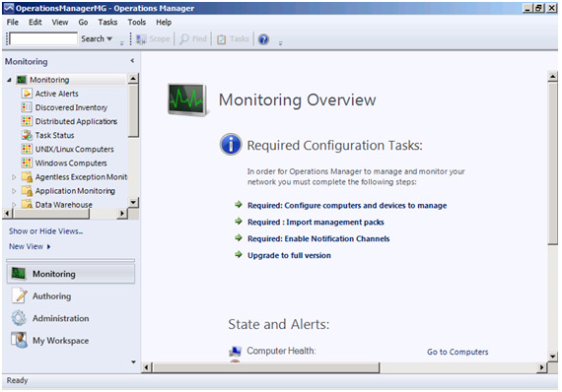The height and width of the screenshot is (392, 562).
Task: Click the Application Monitoring folder icon
Action: (x=27, y=191)
